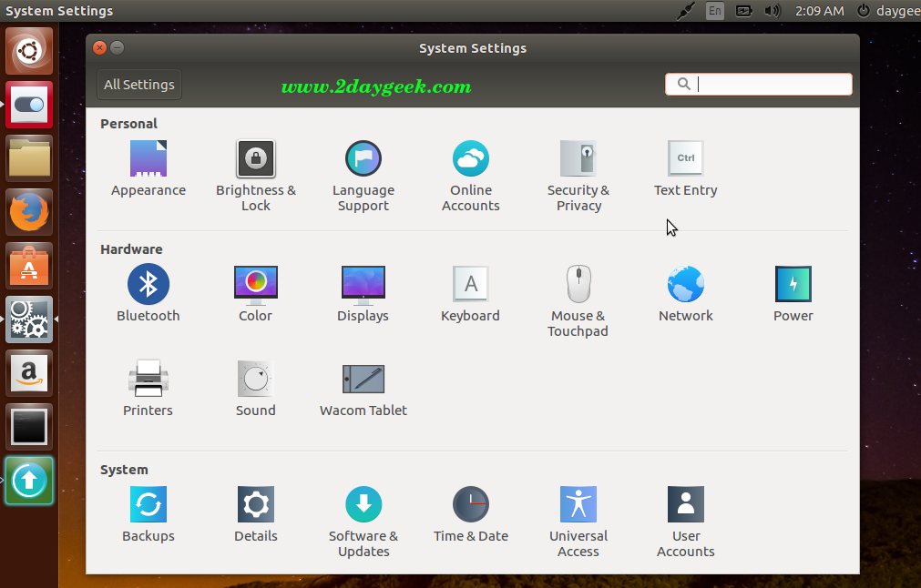Click the settings search field
921x588 pixels.
pyautogui.click(x=770, y=85)
